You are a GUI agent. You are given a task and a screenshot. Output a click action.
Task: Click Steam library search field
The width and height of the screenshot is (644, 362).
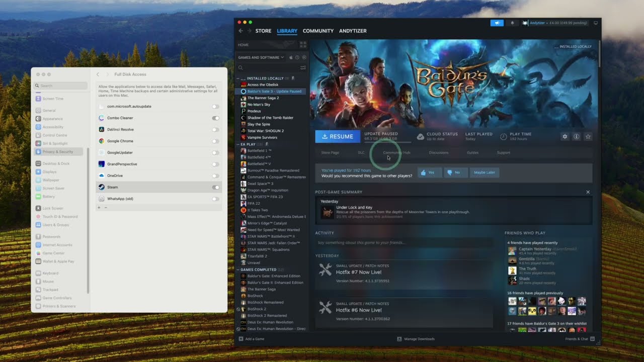coord(268,67)
